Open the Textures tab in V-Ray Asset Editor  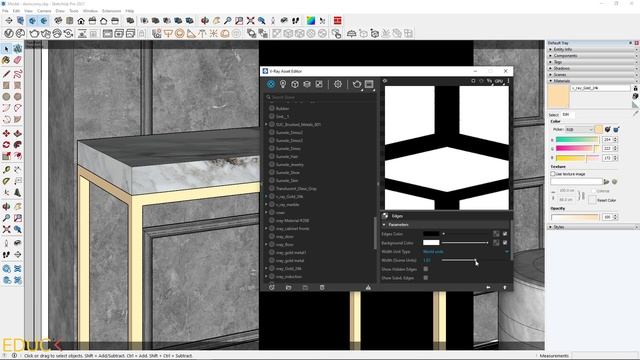tap(319, 84)
